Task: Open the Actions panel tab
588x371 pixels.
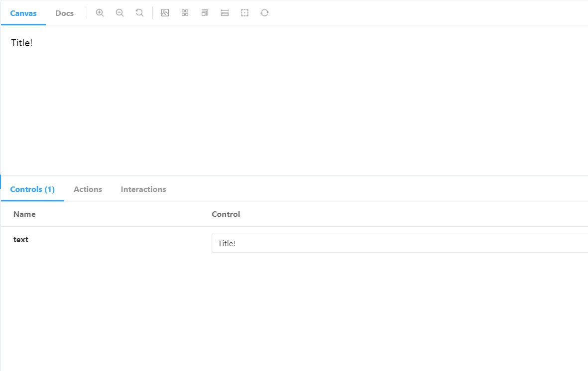Action: [88, 189]
